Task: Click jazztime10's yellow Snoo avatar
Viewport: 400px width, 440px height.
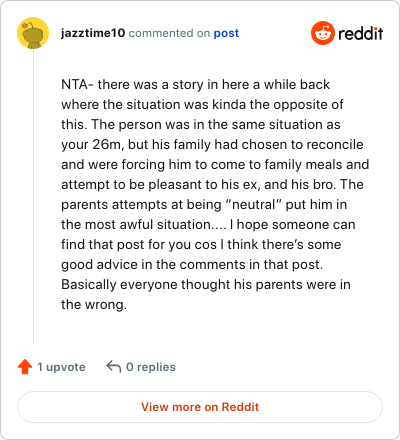Action: pos(33,33)
